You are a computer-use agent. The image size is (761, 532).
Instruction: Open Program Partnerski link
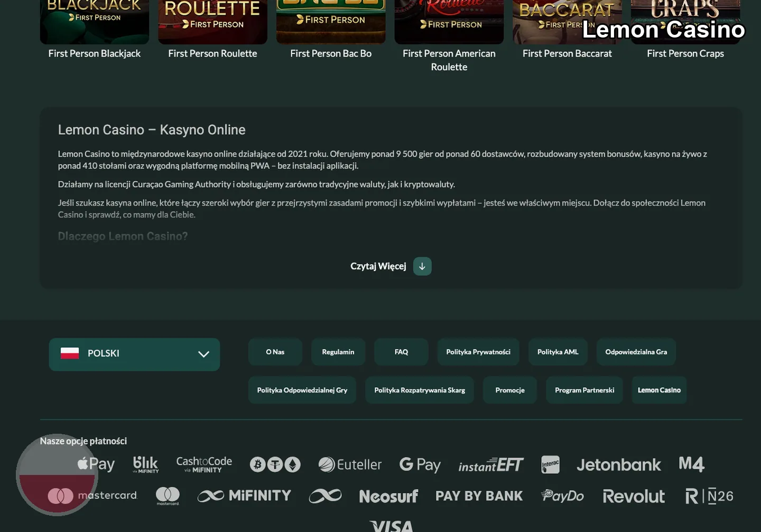(x=584, y=390)
